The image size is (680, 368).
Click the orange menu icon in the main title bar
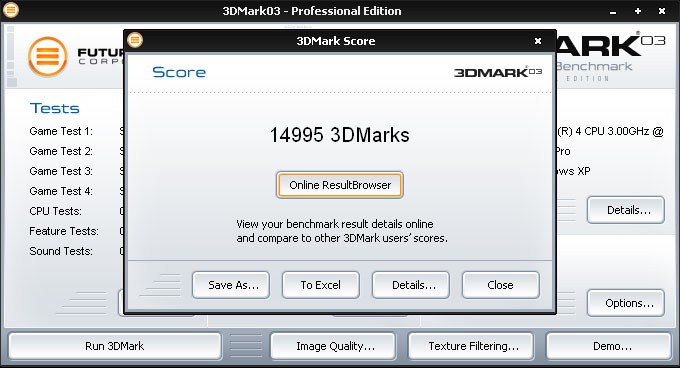pos(11,10)
